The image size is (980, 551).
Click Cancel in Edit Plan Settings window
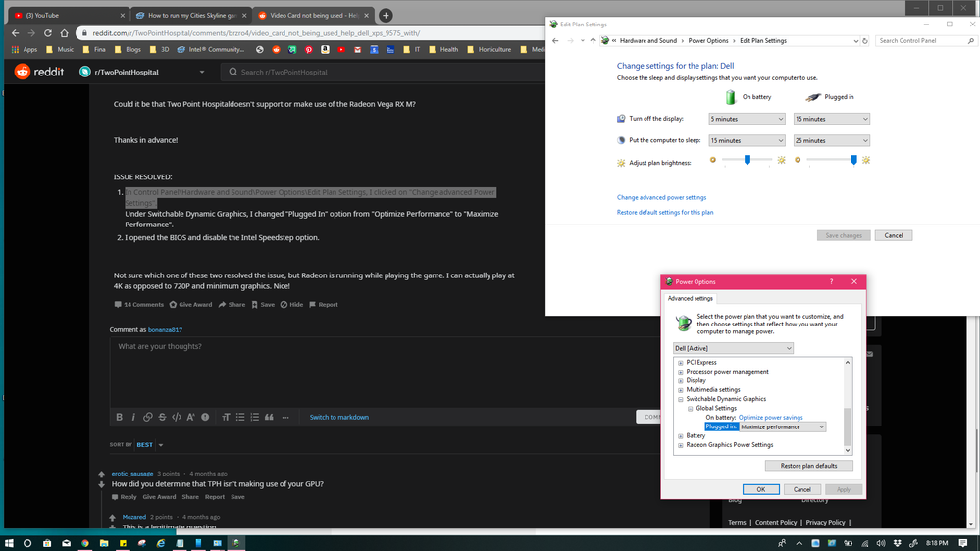(x=893, y=235)
